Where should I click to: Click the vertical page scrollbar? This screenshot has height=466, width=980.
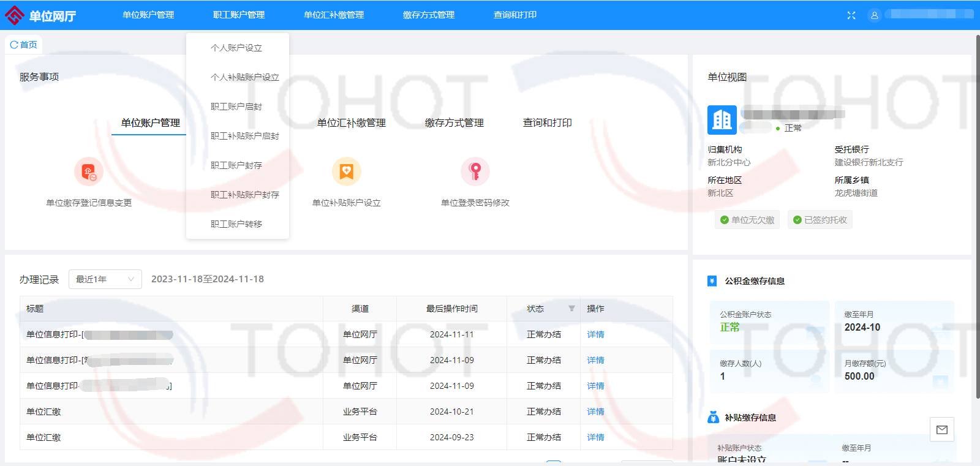point(978,214)
